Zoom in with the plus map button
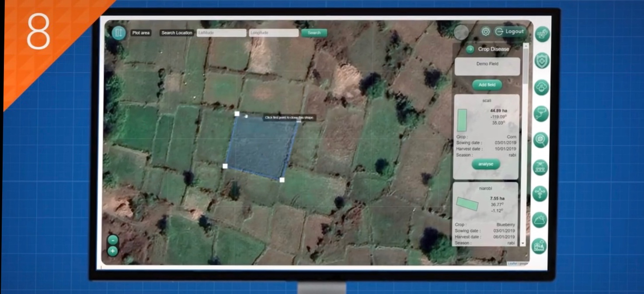644x294 pixels. point(113,251)
